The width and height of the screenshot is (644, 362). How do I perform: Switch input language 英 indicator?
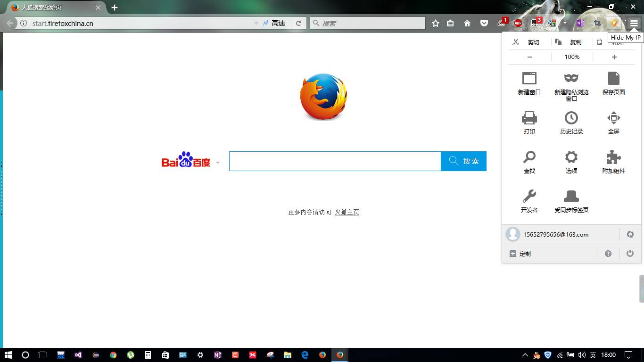pyautogui.click(x=593, y=355)
